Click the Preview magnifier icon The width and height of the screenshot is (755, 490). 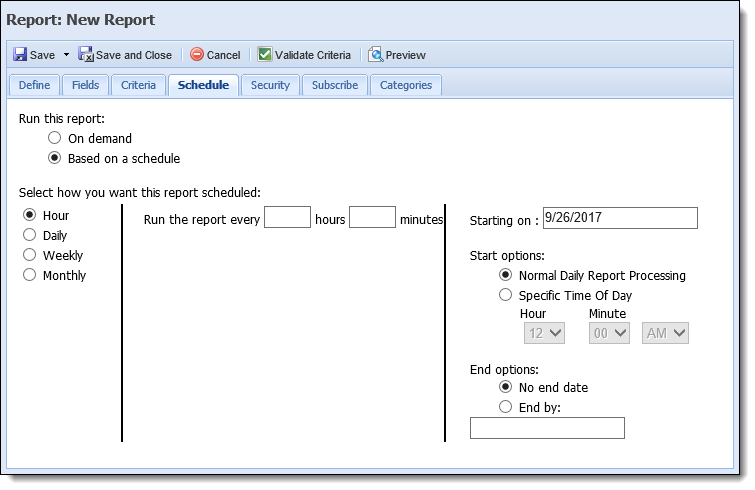(375, 54)
